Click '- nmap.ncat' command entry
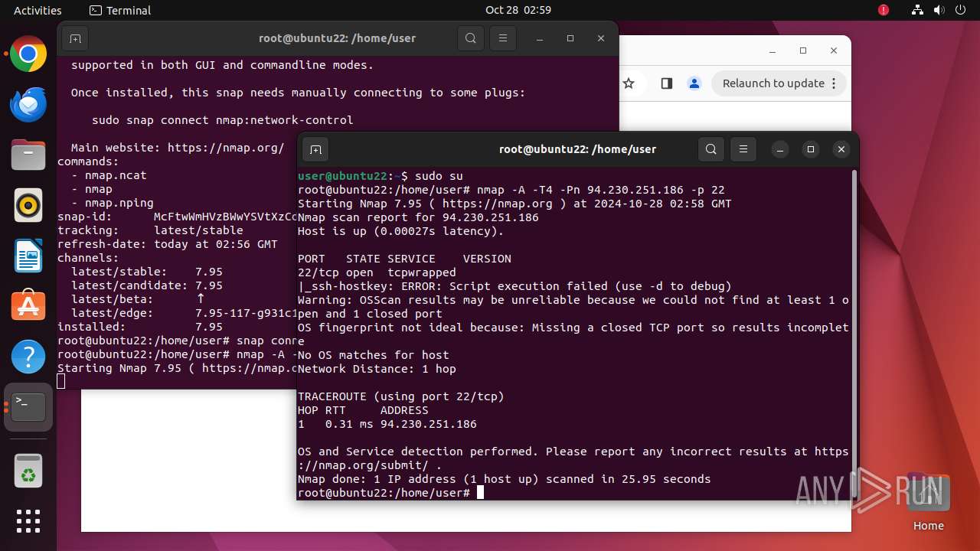980x551 pixels. (109, 175)
